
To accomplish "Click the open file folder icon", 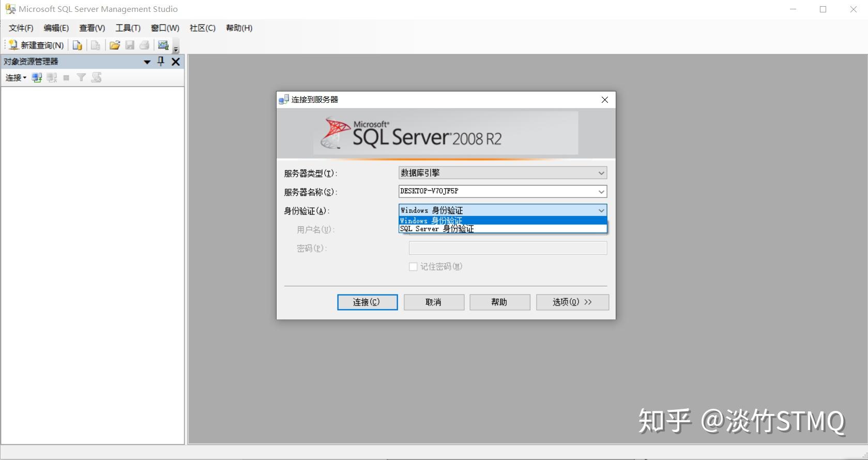I will pos(115,45).
